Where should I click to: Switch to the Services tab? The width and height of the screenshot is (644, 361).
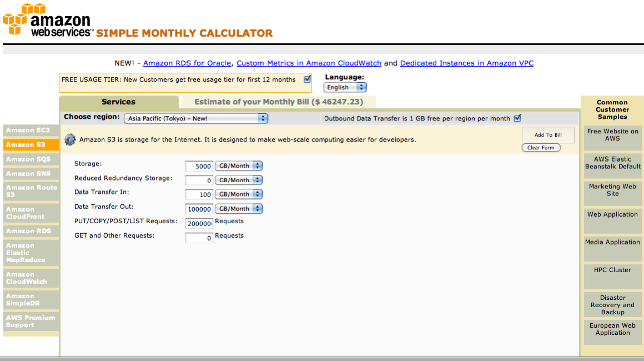click(119, 102)
